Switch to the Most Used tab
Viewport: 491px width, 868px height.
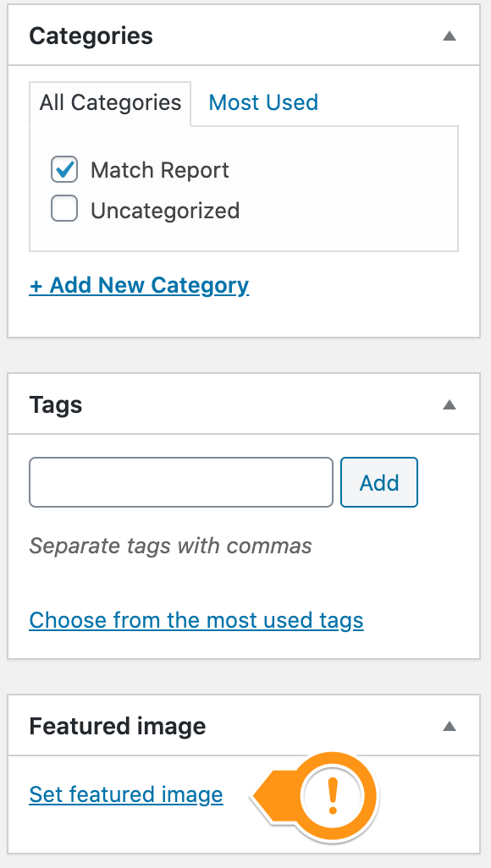coord(262,102)
